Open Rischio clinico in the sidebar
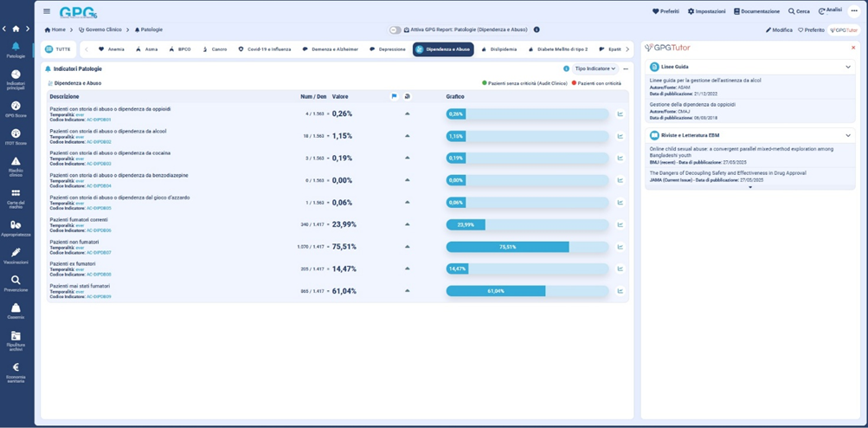Image resolution: width=868 pixels, height=428 pixels. (x=16, y=165)
